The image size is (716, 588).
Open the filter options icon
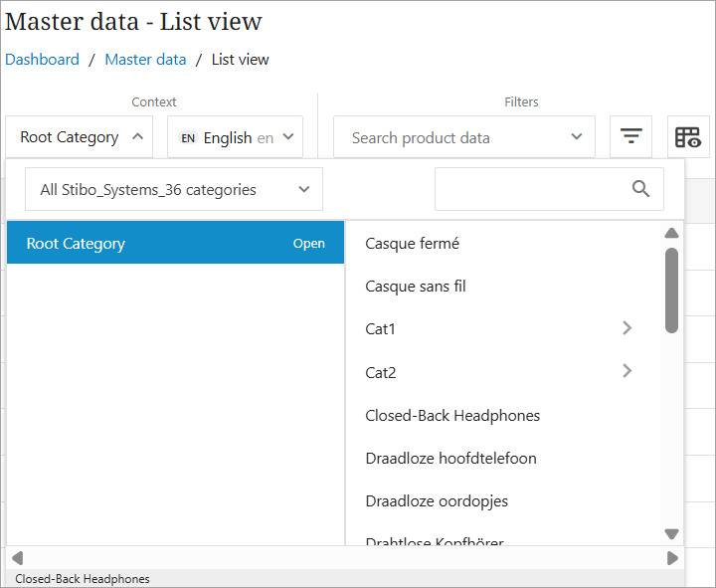click(x=630, y=137)
